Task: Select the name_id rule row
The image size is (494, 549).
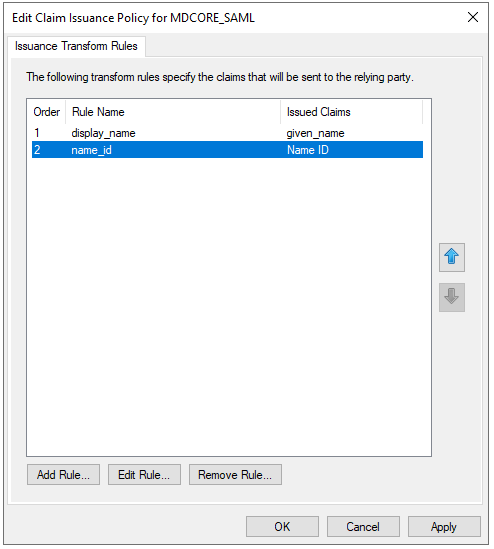Action: point(227,150)
